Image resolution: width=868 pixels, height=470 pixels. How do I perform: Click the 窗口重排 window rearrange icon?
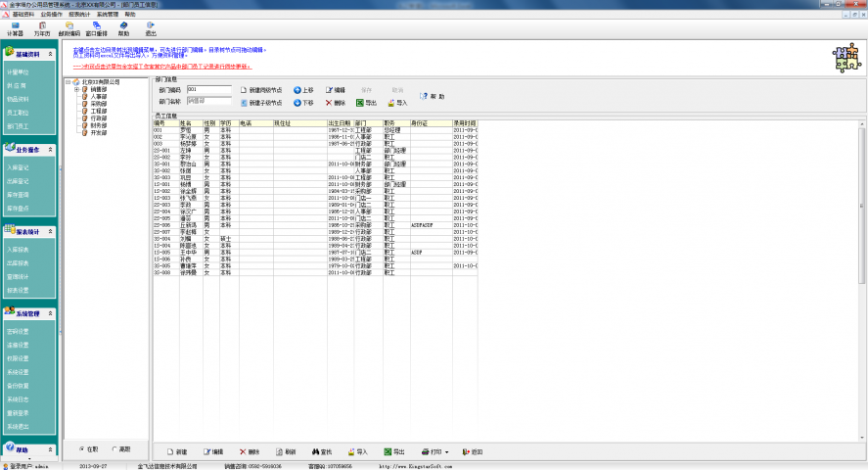pos(96,28)
